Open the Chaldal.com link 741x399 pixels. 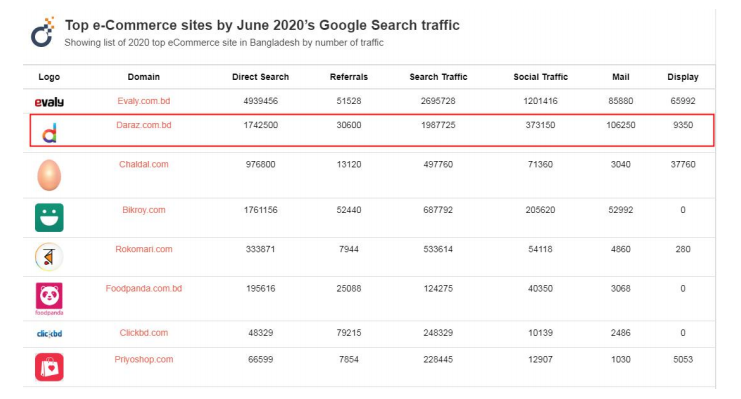click(144, 164)
